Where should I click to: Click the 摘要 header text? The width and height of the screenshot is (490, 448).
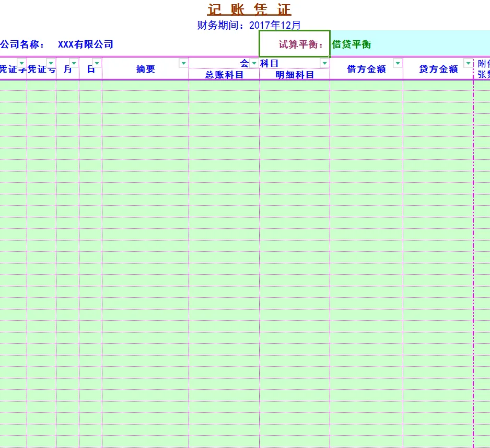tap(146, 69)
